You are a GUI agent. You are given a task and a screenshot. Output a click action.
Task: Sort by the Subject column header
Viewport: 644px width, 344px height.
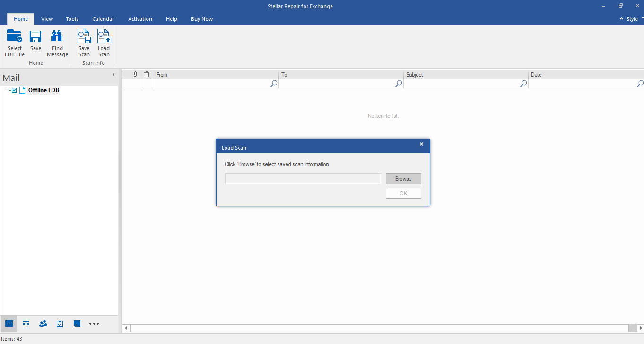[466, 75]
